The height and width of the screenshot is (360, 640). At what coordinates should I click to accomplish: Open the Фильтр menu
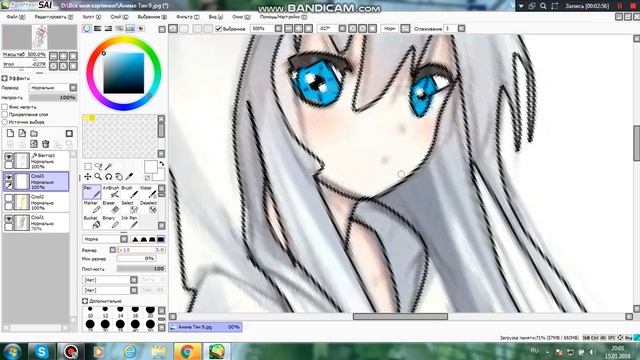pyautogui.click(x=188, y=17)
